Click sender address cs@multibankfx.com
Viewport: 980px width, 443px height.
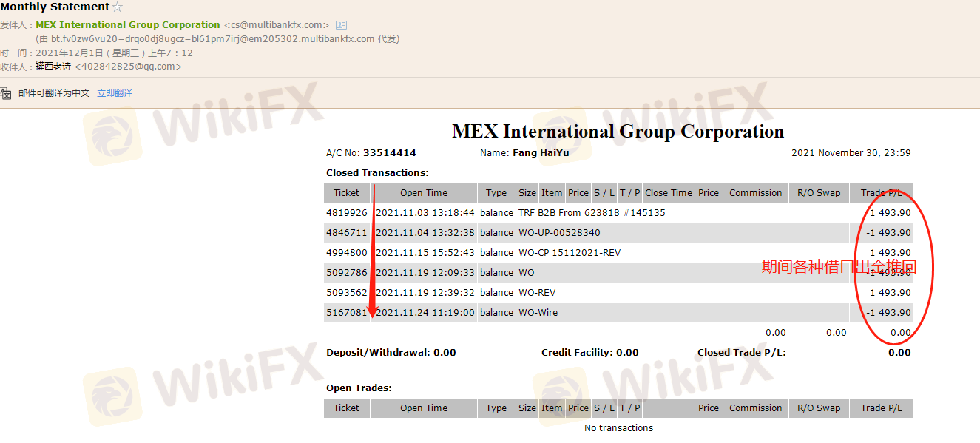[x=277, y=25]
